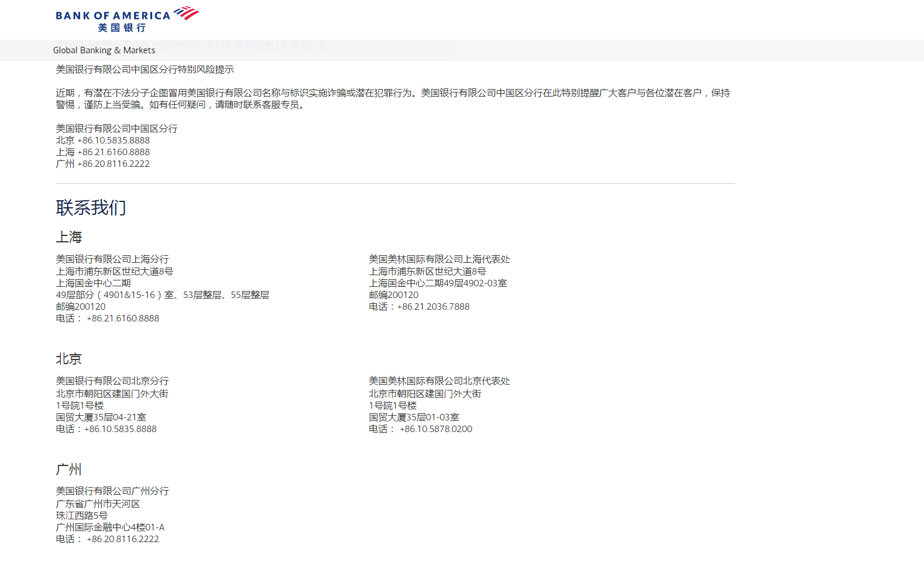Click 美国美林国际有限公司北京代表处 name
The image size is (924, 579).
(439, 381)
